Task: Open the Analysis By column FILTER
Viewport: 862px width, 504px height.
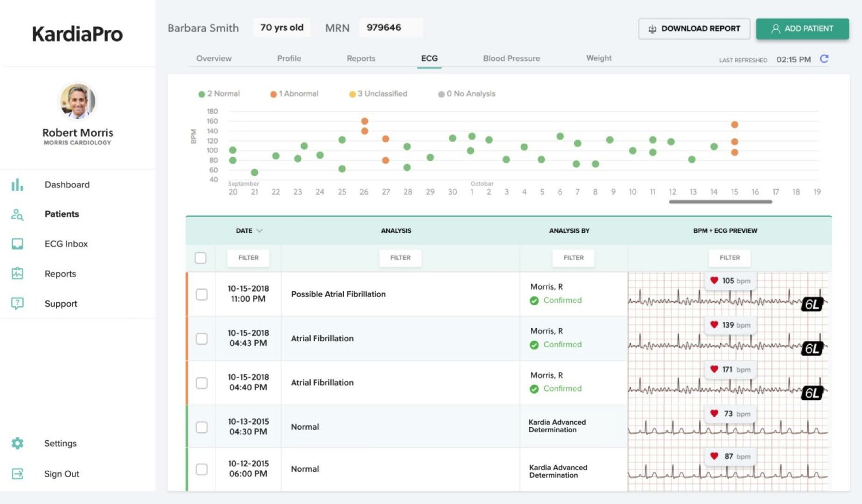Action: tap(574, 258)
